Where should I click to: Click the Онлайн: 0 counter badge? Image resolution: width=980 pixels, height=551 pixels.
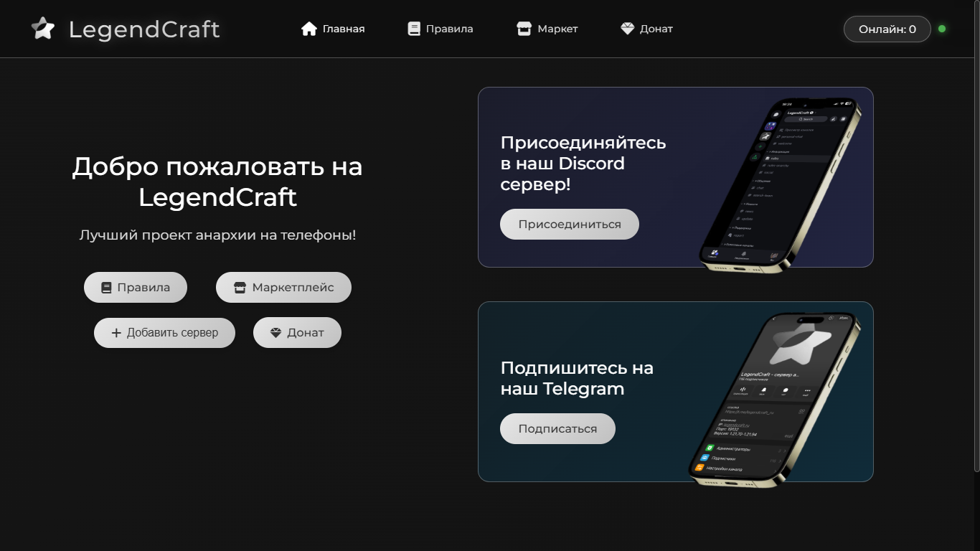887,29
